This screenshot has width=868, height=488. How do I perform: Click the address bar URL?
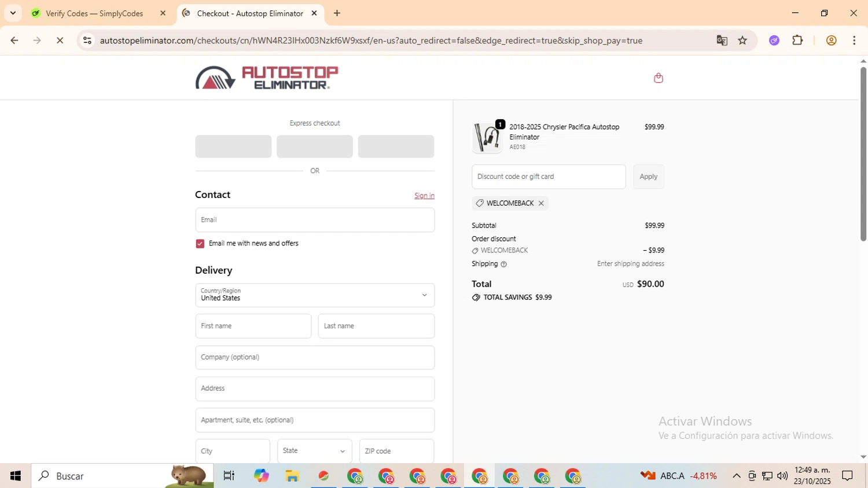[371, 41]
